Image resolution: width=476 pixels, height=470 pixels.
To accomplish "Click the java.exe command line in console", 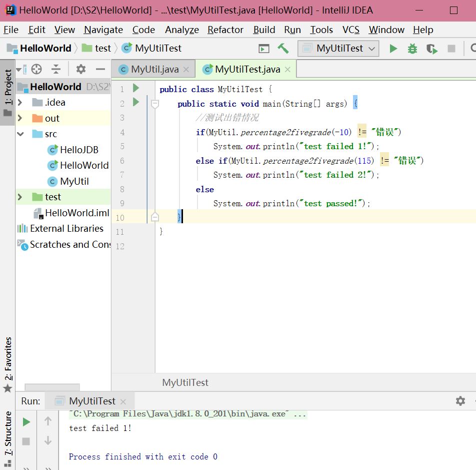I will coord(187,414).
